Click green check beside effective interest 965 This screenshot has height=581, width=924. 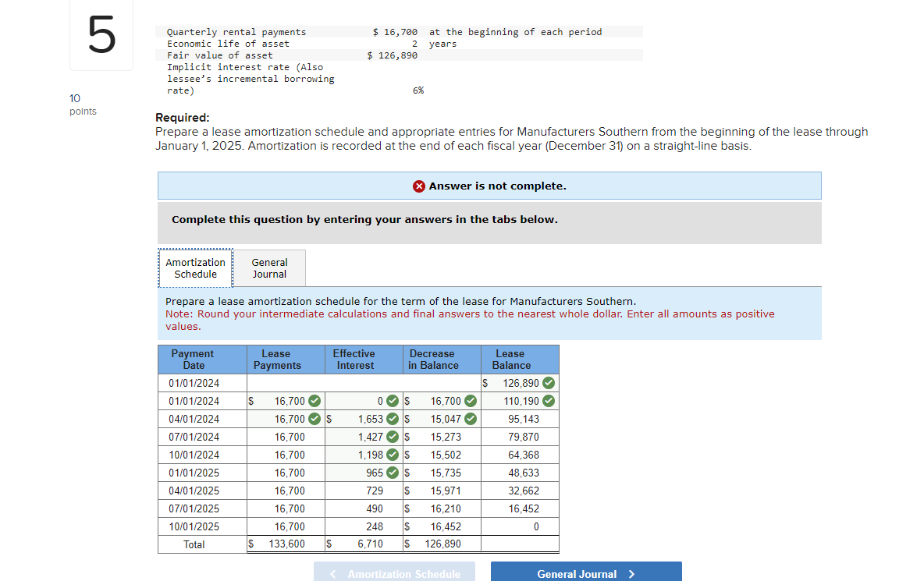393,473
